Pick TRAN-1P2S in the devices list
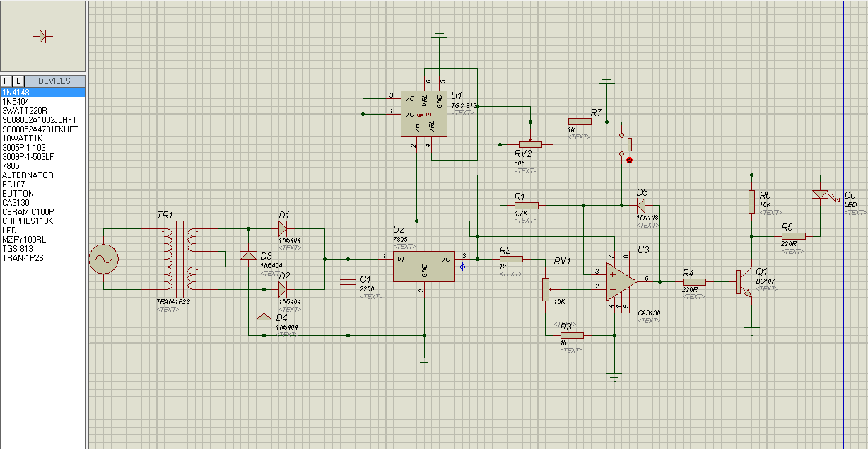868x449 pixels. (23, 258)
